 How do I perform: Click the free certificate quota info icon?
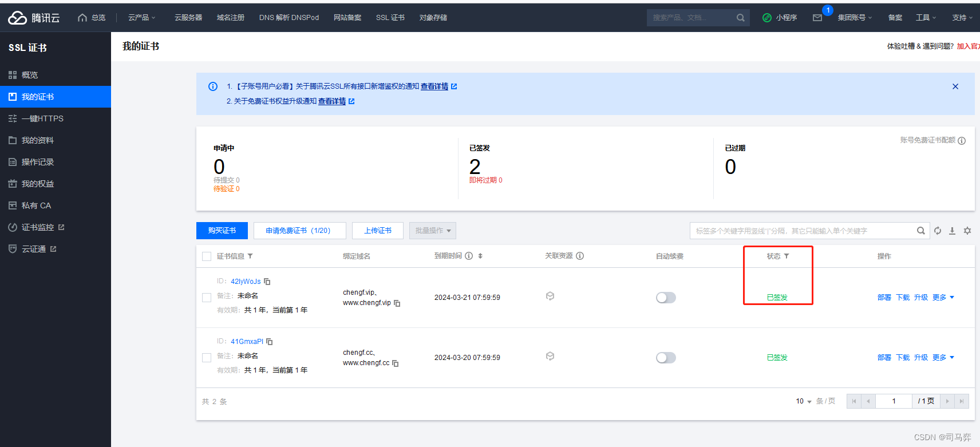(x=962, y=141)
